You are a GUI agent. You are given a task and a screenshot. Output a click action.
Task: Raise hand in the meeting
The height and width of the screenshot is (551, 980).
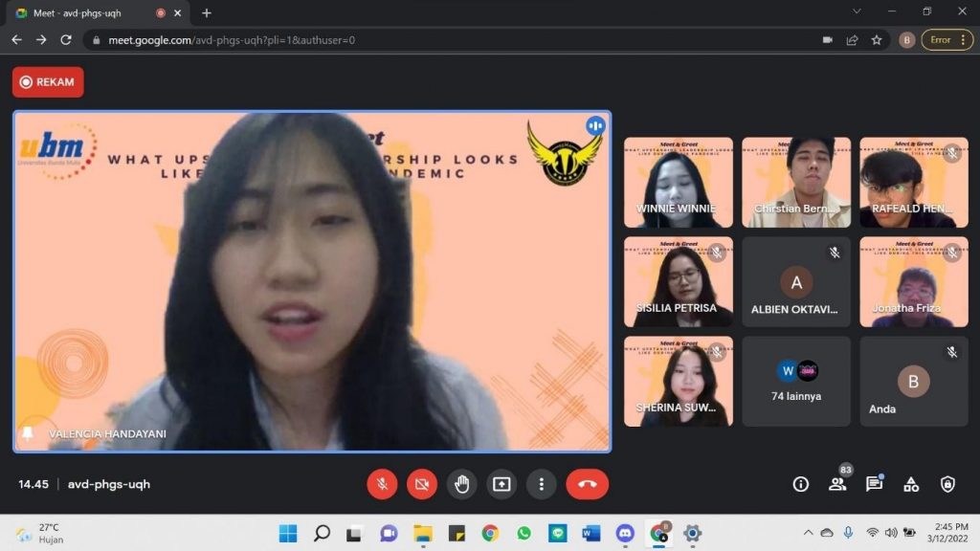[462, 484]
